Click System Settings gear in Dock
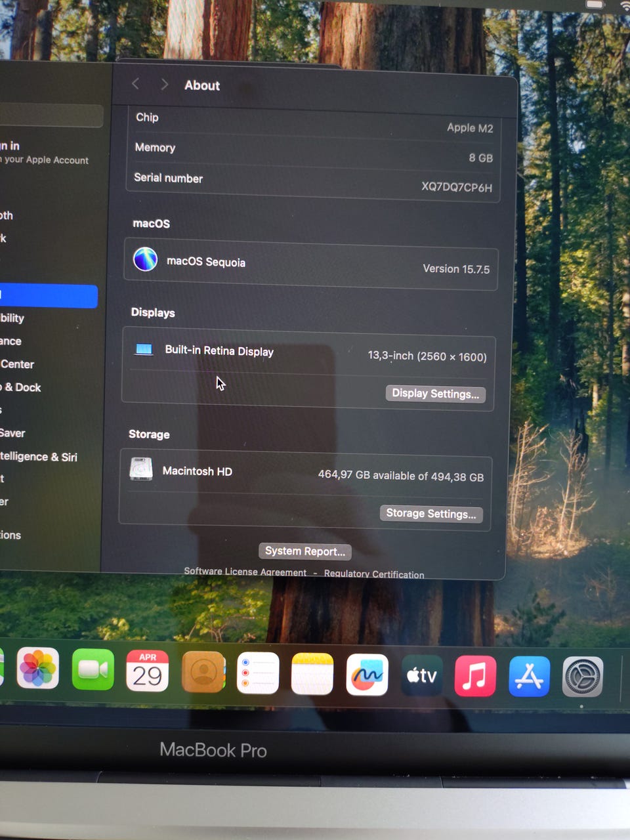This screenshot has width=630, height=840. coord(583,677)
